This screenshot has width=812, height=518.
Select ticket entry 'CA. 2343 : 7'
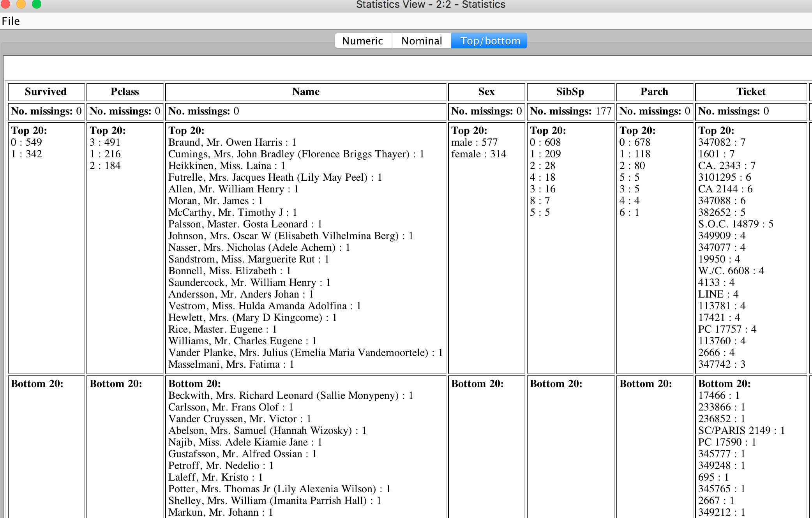click(x=727, y=166)
